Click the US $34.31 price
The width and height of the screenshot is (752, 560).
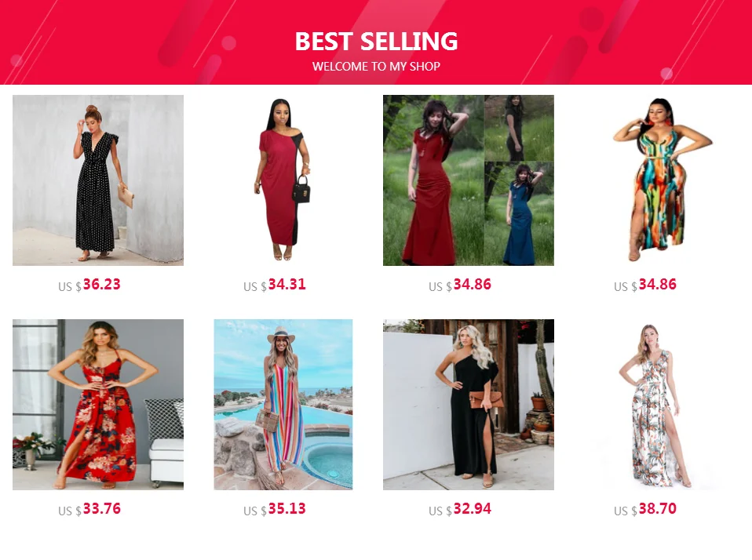[x=275, y=285]
